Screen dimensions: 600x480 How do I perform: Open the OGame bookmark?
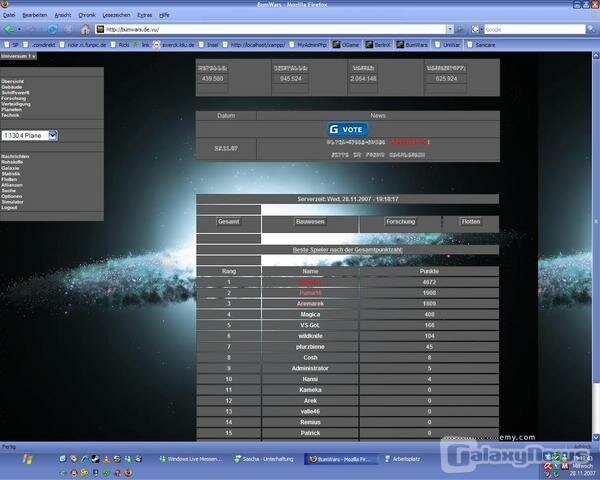coord(346,45)
